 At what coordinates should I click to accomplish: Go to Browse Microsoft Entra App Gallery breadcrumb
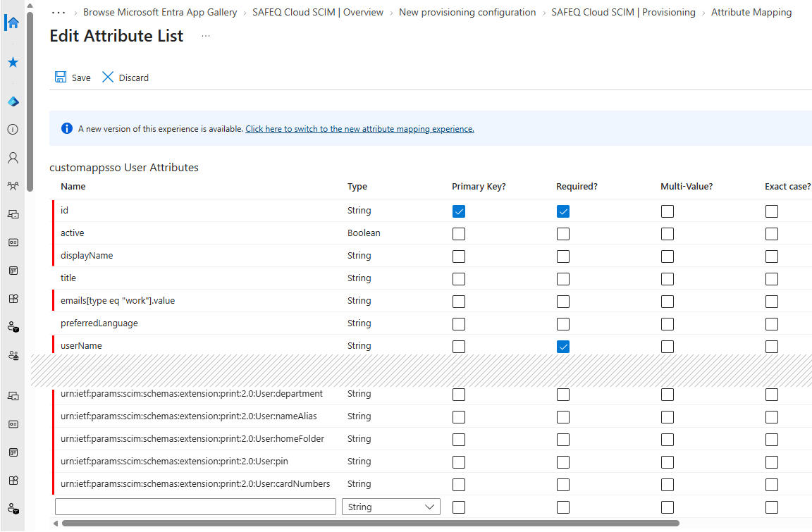[160, 13]
